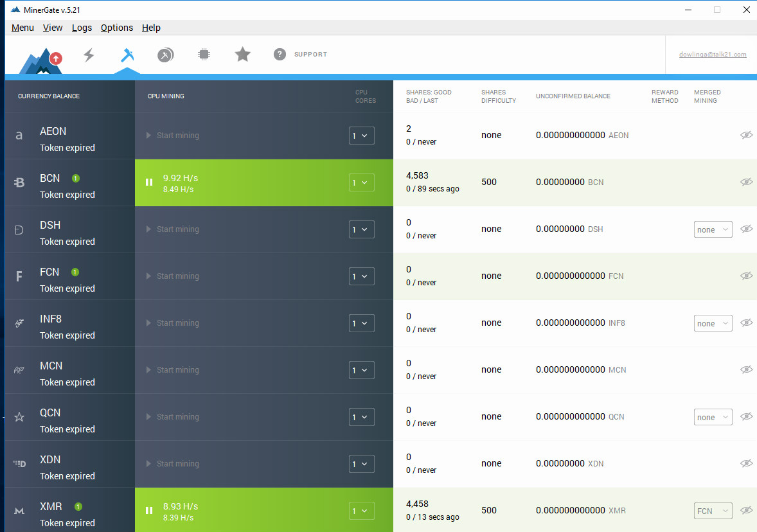The height and width of the screenshot is (532, 757).
Task: Toggle visibility of the XDN row
Action: click(x=746, y=463)
